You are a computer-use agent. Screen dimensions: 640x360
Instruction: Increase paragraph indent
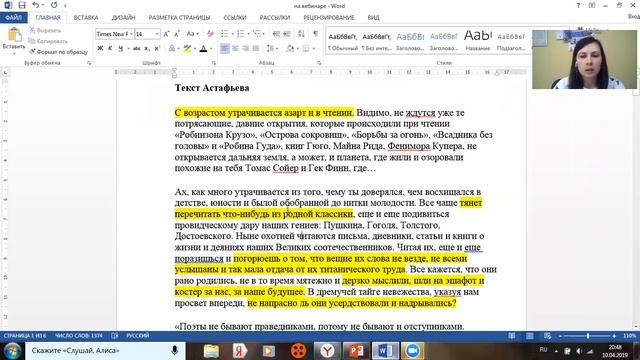pos(287,34)
